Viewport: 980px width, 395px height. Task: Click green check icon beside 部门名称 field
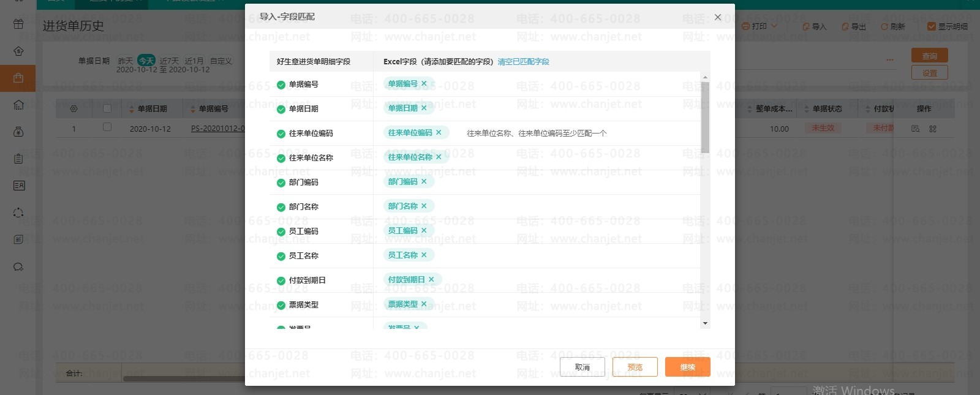[281, 208]
